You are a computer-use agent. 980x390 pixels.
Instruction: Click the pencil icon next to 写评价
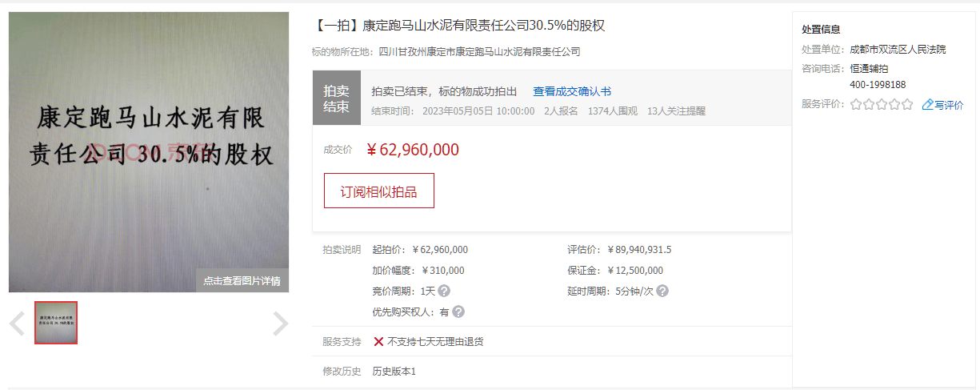tap(928, 105)
